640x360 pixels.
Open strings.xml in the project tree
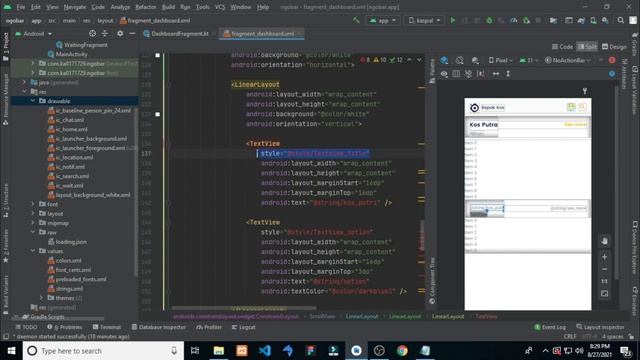click(65, 289)
